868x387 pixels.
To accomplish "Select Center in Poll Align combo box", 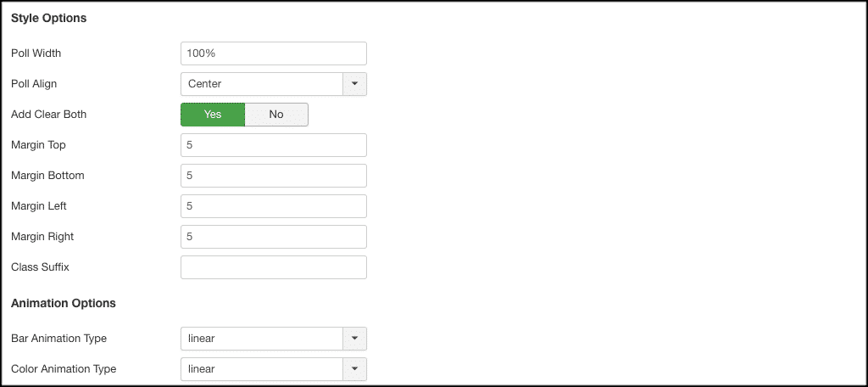I will [x=261, y=84].
